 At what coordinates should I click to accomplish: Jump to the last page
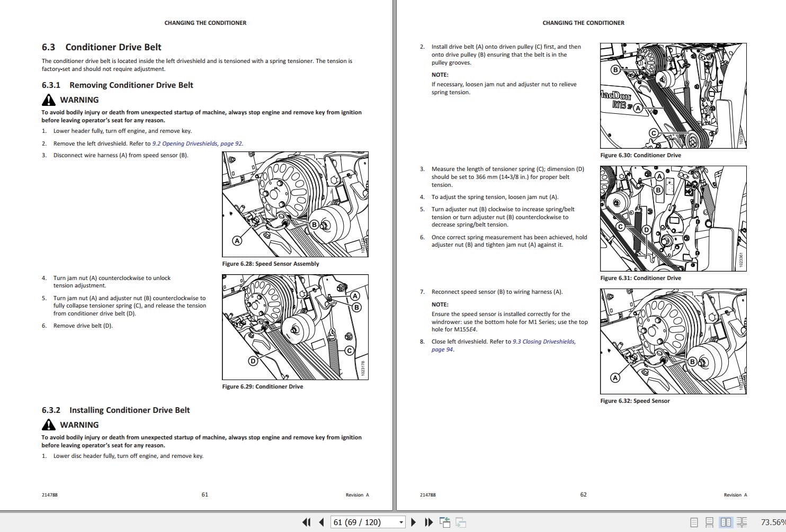point(429,522)
